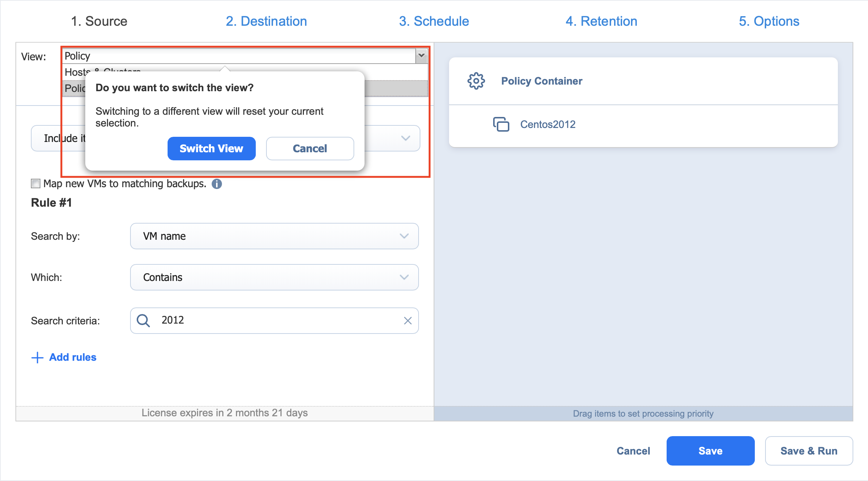Expand the Search by VM name dropdown
This screenshot has width=868, height=481.
tap(404, 236)
